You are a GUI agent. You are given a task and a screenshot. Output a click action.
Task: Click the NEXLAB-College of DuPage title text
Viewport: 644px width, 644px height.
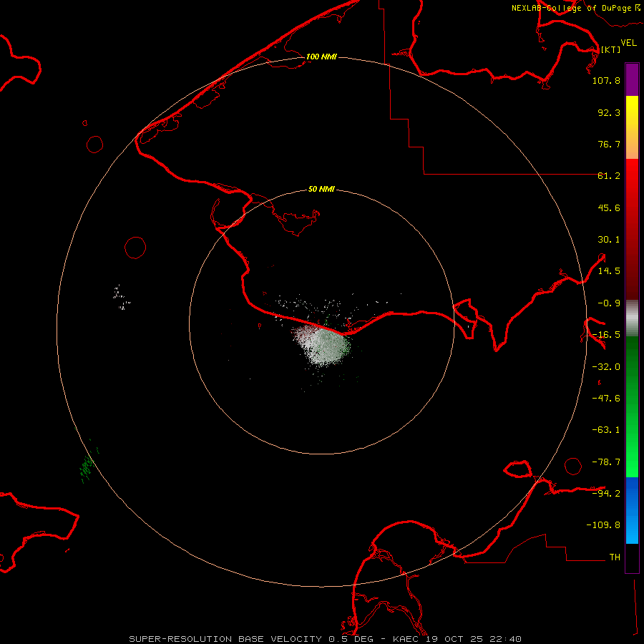pyautogui.click(x=571, y=8)
